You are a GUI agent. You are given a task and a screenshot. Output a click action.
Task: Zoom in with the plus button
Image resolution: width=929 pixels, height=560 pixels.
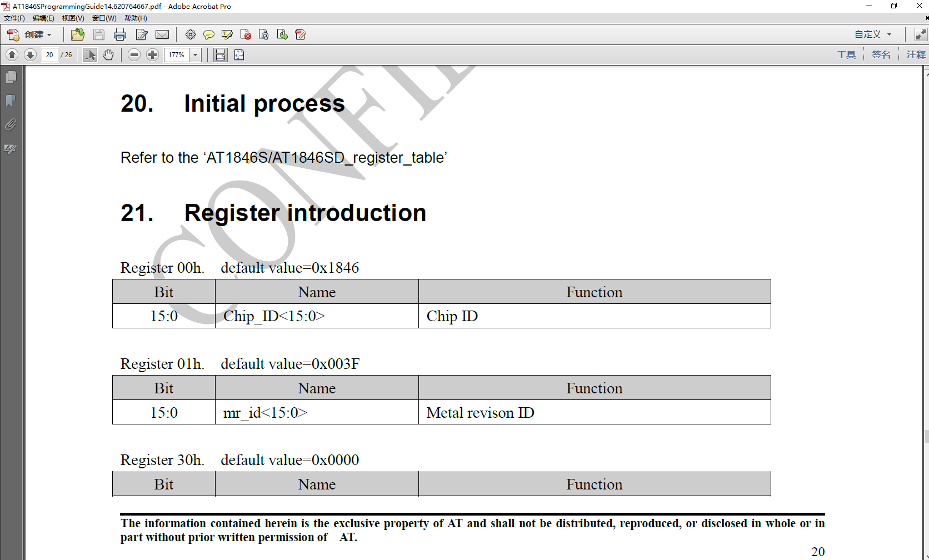(153, 54)
